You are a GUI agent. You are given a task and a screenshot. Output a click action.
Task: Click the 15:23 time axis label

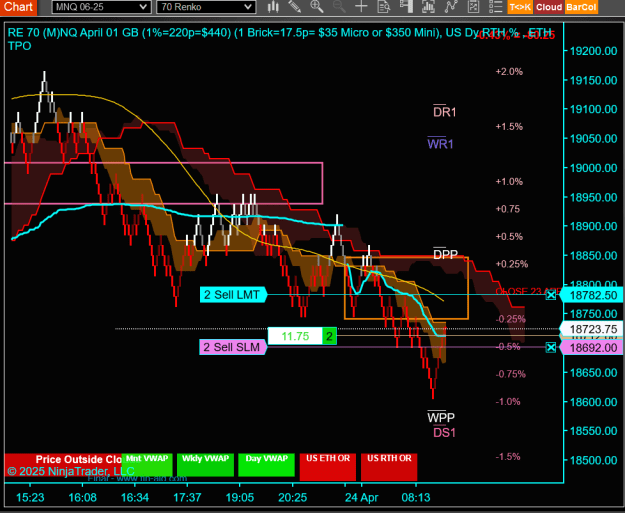tap(30, 498)
